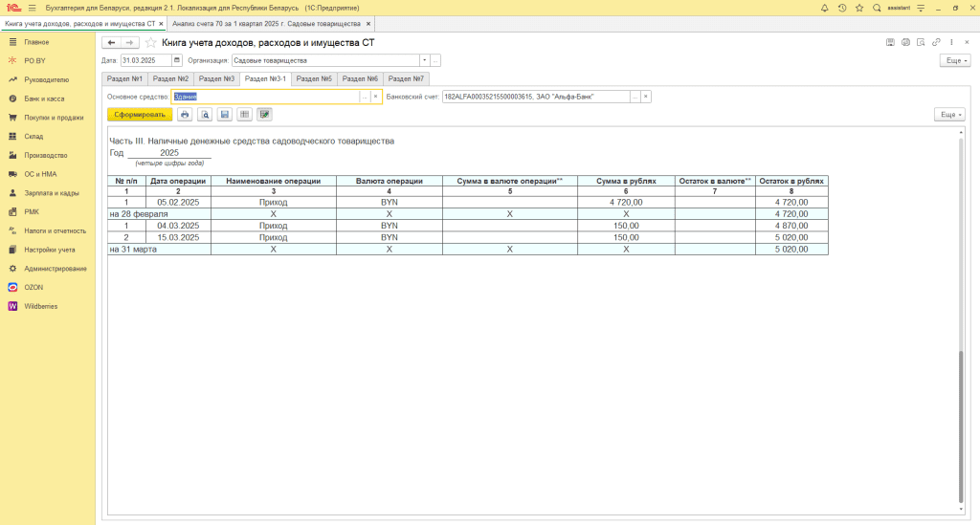Open the OZON section
The image size is (980, 525).
[x=48, y=287]
